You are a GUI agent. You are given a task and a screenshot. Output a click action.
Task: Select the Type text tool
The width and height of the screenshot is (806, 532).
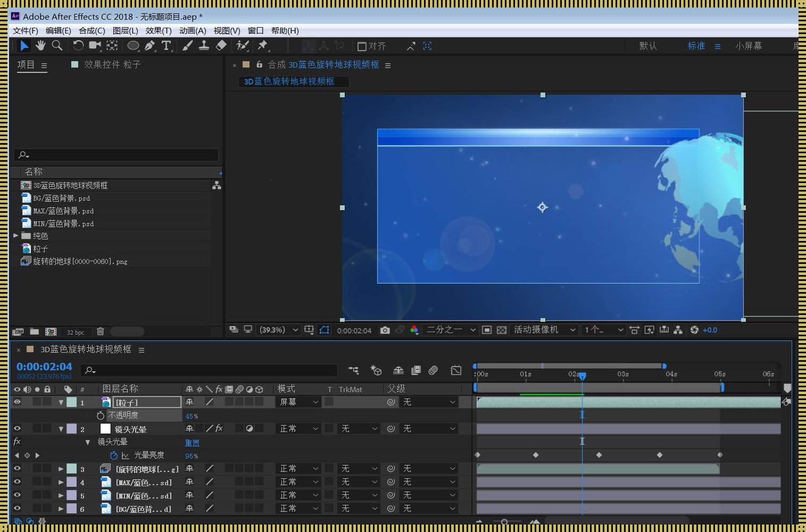[167, 46]
